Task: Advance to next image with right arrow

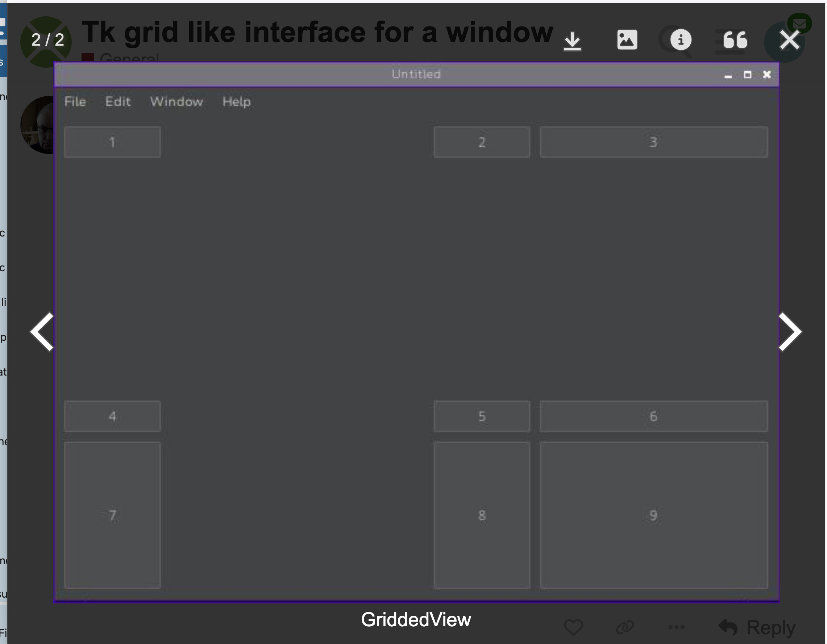Action: pos(790,331)
